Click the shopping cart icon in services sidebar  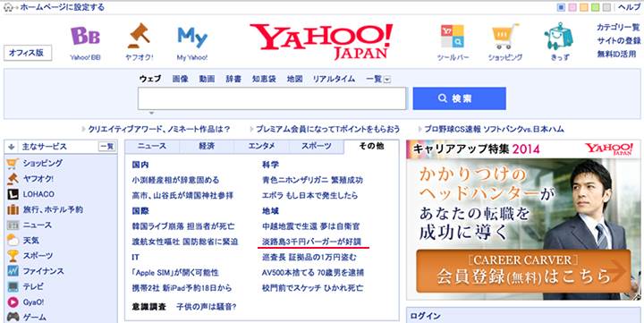pos(13,164)
